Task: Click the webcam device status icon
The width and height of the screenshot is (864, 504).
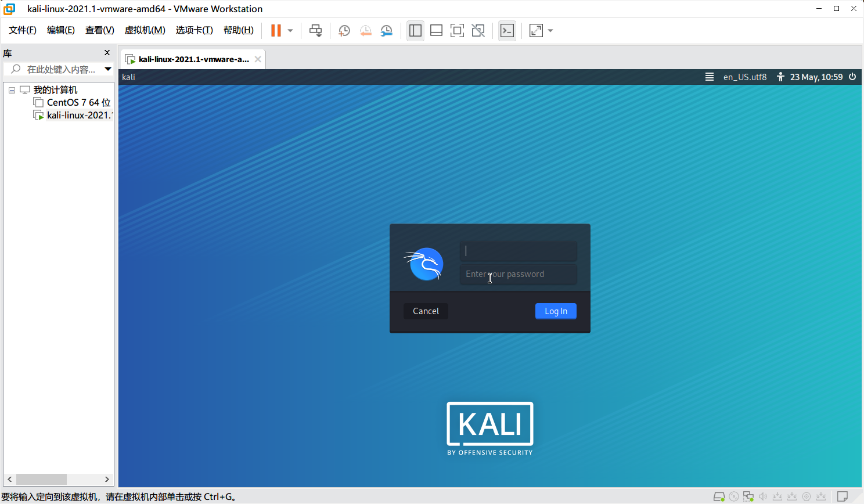Action: click(x=807, y=496)
